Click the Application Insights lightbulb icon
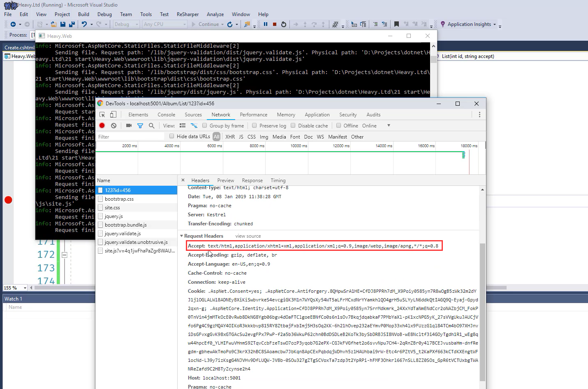Viewport: 588px width, 389px height. click(x=443, y=24)
